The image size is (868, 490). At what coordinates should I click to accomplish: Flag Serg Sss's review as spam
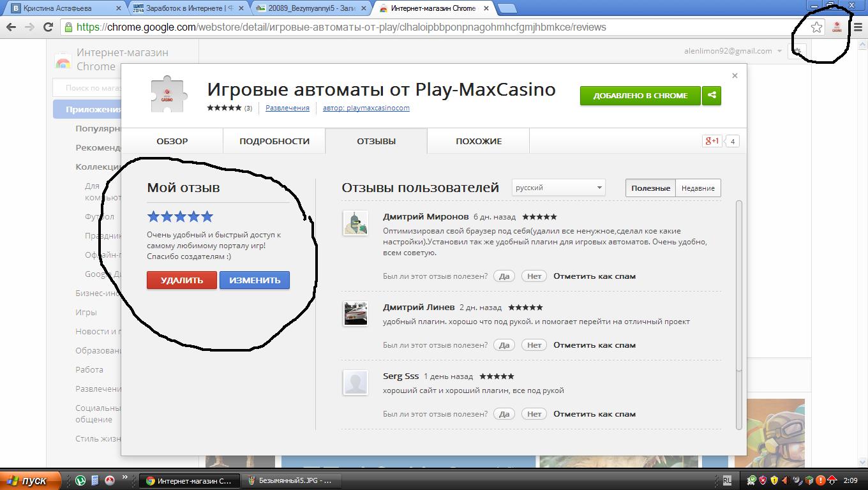click(594, 414)
